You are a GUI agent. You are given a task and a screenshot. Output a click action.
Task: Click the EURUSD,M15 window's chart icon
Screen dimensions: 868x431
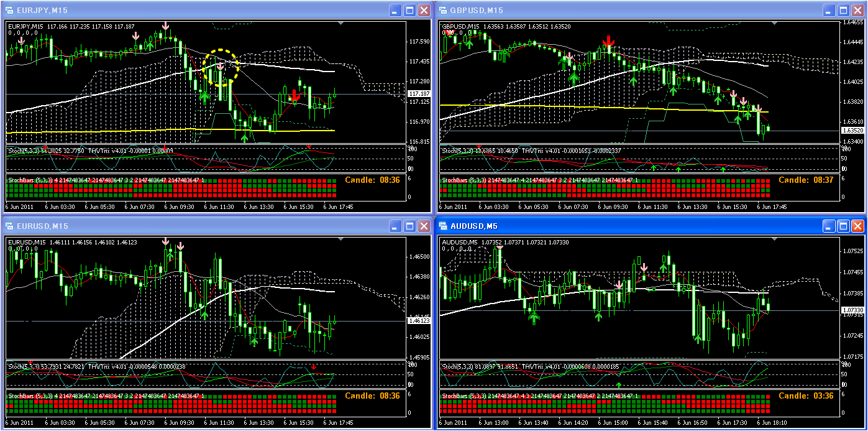pos(9,226)
